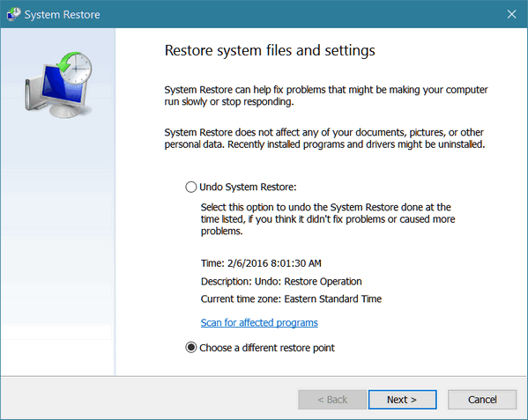Screen dimensions: 528x420
Task: Click the 'Choose a different restore point' label
Action: [267, 348]
